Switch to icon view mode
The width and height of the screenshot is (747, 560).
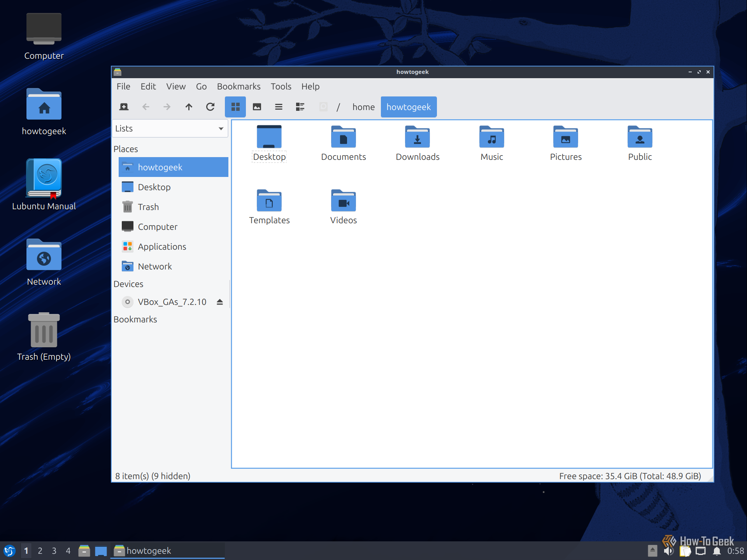point(235,107)
